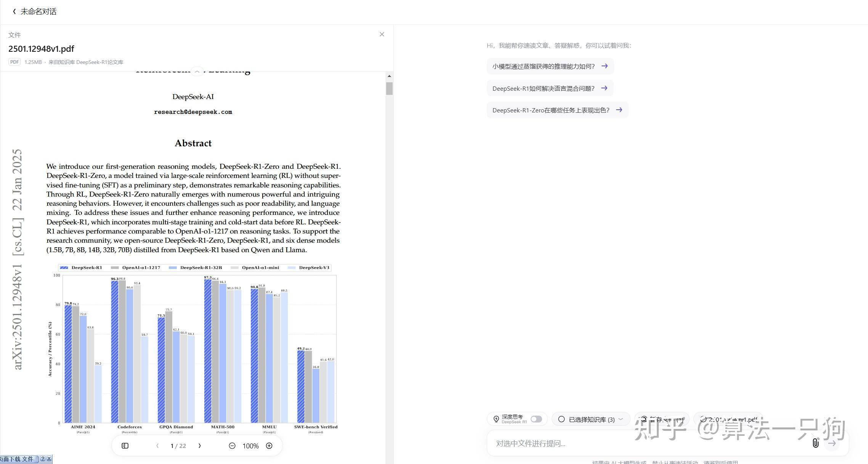Click the help icon on the download bar
The height and width of the screenshot is (464, 868).
point(43,459)
